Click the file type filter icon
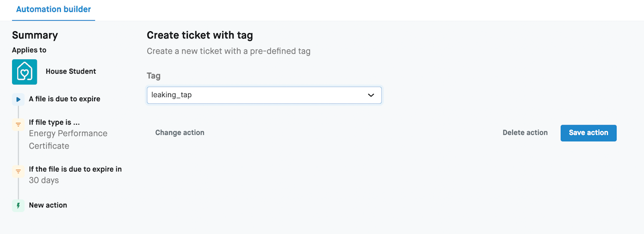644x234 pixels. pyautogui.click(x=18, y=124)
